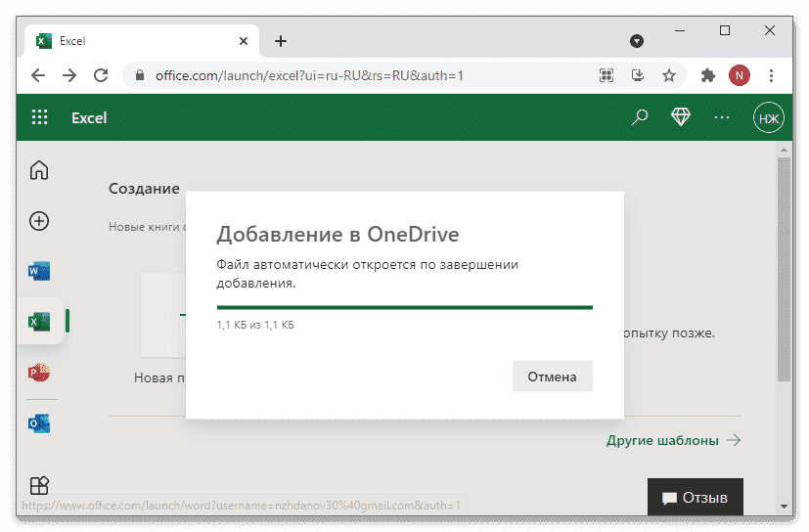Screen dimensions: 809x532
Task: Click the premium diamond icon
Action: point(681,117)
